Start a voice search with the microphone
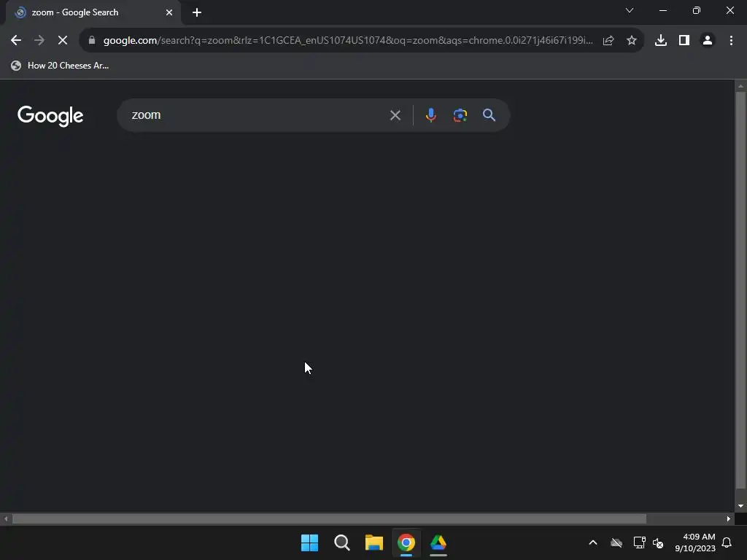Viewport: 747px width, 560px height. [430, 115]
